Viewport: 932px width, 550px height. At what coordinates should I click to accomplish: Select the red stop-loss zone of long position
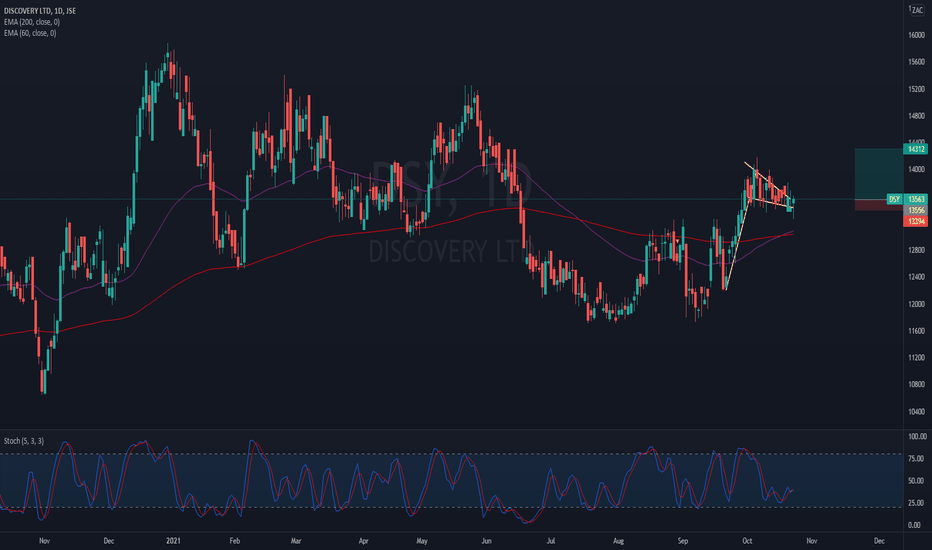tap(879, 205)
